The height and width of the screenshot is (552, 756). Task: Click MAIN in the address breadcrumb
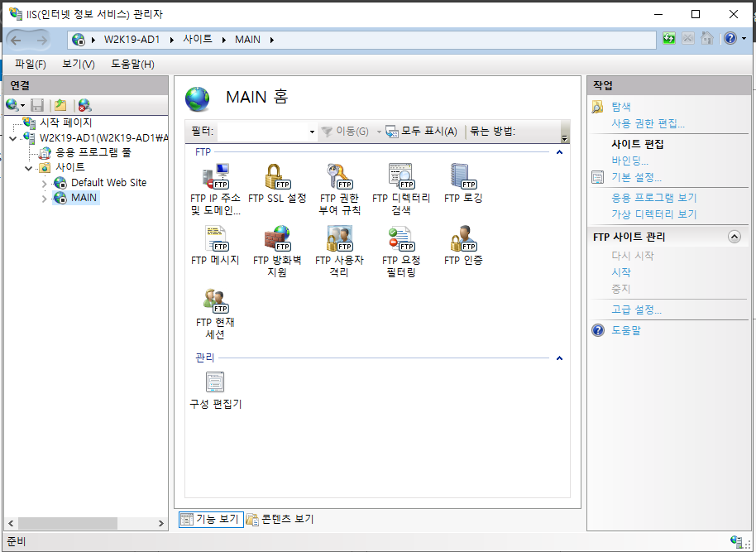tap(247, 39)
